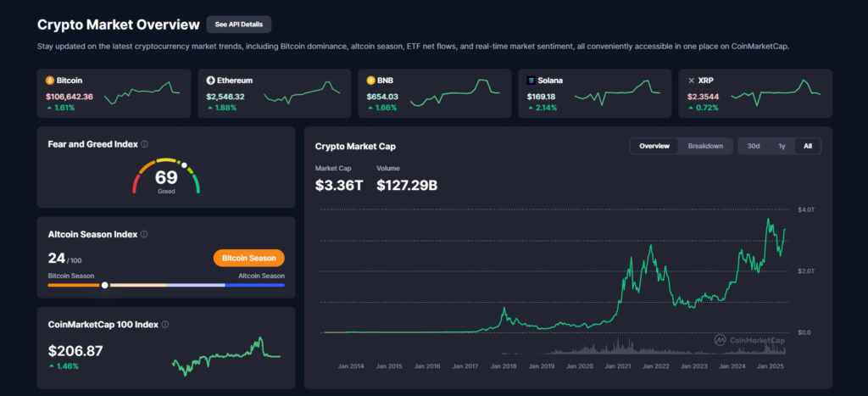The height and width of the screenshot is (396, 868).
Task: Click the Bitcoin coin logo icon
Action: (x=49, y=81)
